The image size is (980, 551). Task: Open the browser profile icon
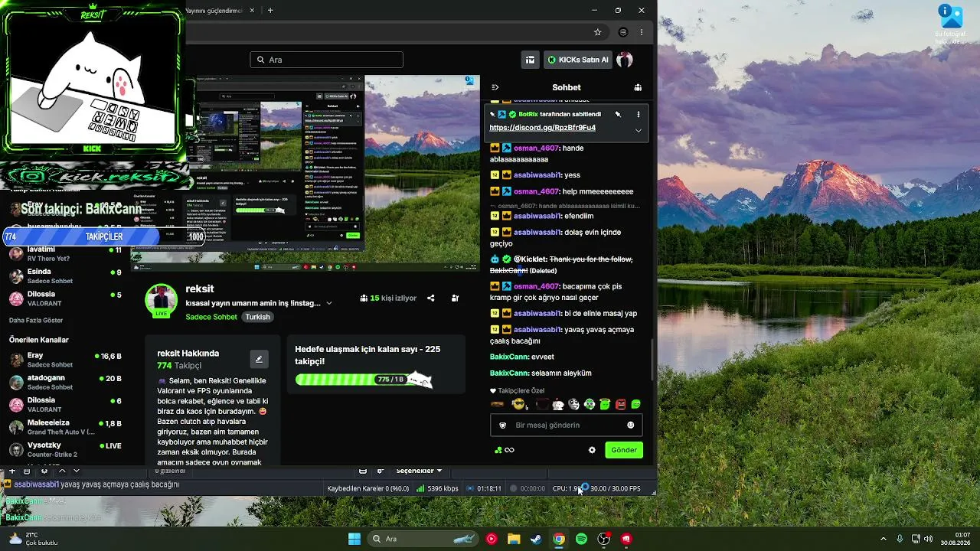(x=622, y=32)
